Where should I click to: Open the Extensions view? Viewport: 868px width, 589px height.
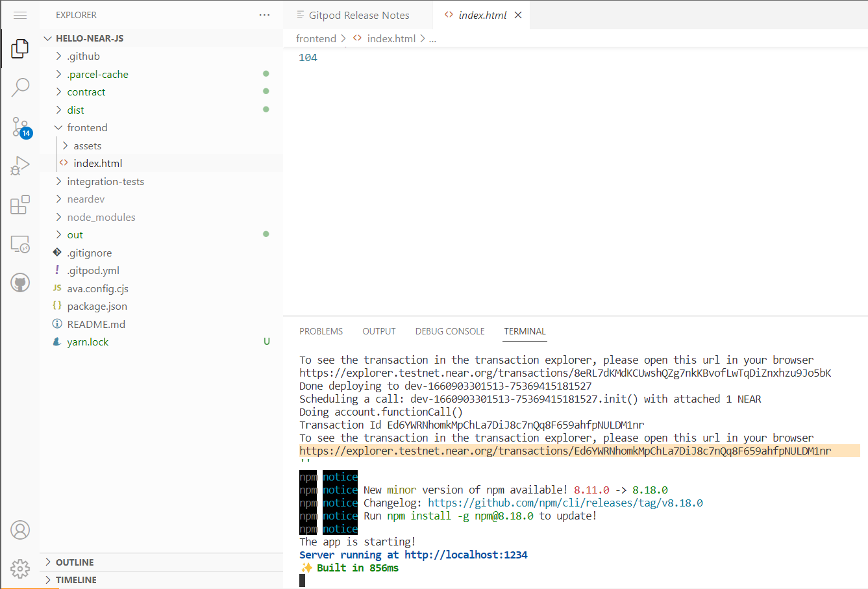point(20,205)
